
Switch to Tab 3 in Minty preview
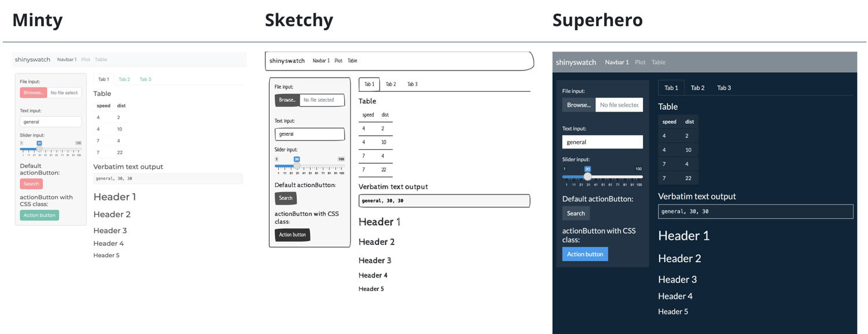tap(145, 79)
